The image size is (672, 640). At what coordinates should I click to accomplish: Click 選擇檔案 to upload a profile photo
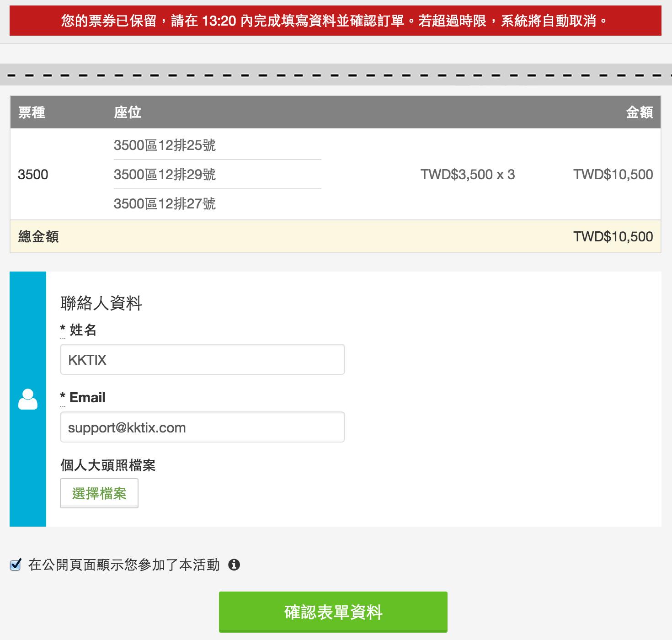pyautogui.click(x=99, y=493)
